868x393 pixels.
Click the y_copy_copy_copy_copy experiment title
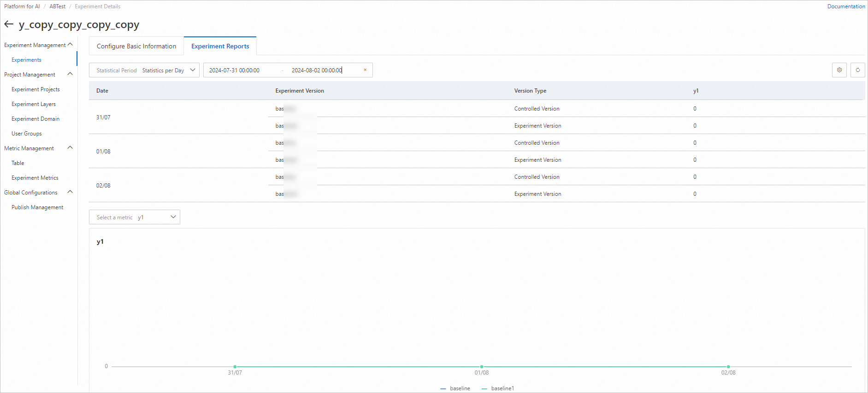tap(79, 25)
